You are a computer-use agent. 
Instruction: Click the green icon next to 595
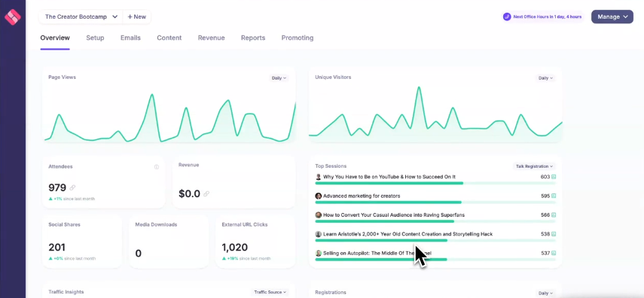[554, 196]
